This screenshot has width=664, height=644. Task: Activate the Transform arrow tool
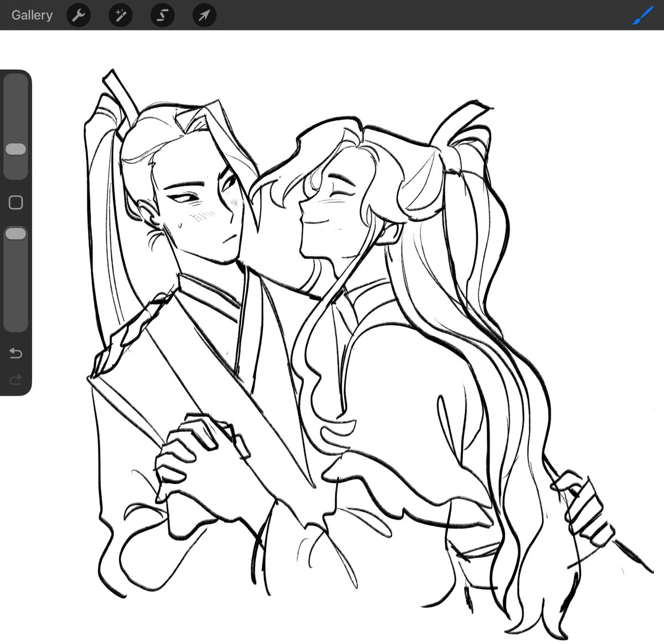click(204, 15)
